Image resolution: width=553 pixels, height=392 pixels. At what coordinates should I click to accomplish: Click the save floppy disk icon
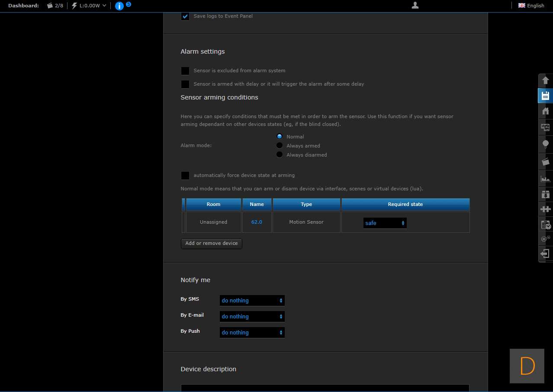(x=545, y=96)
